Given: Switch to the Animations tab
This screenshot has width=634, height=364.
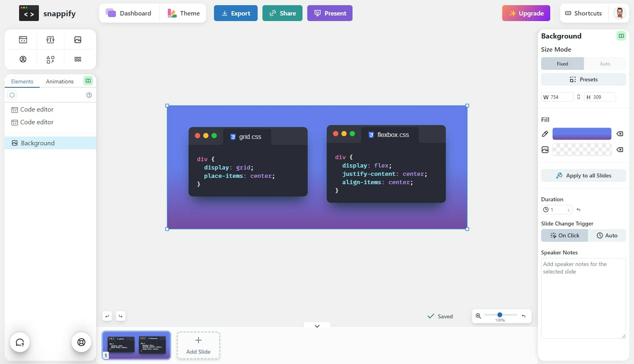Looking at the screenshot, I should tap(60, 81).
